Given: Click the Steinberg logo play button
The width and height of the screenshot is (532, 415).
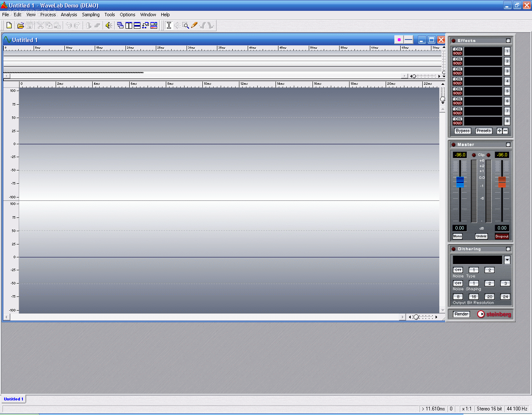Looking at the screenshot, I should click(481, 314).
